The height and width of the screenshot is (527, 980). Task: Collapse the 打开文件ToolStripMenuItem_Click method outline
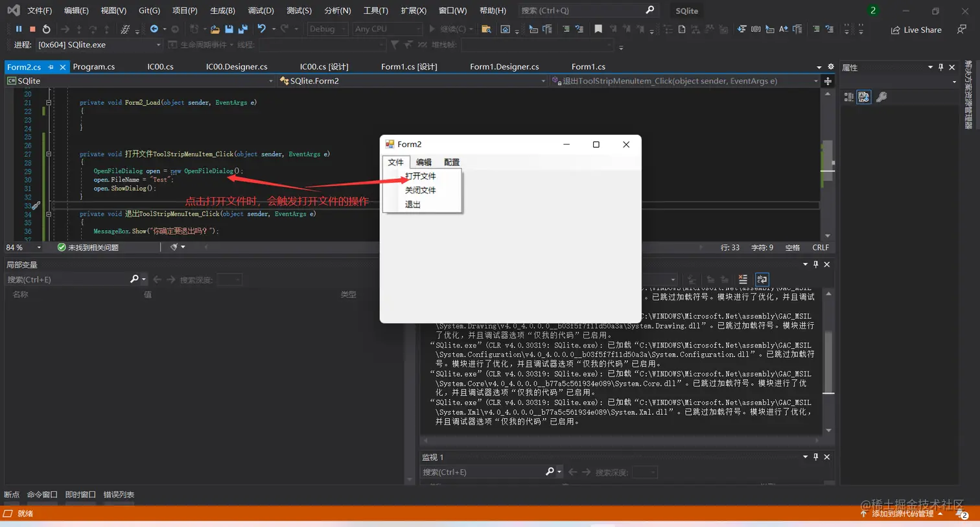coord(49,154)
